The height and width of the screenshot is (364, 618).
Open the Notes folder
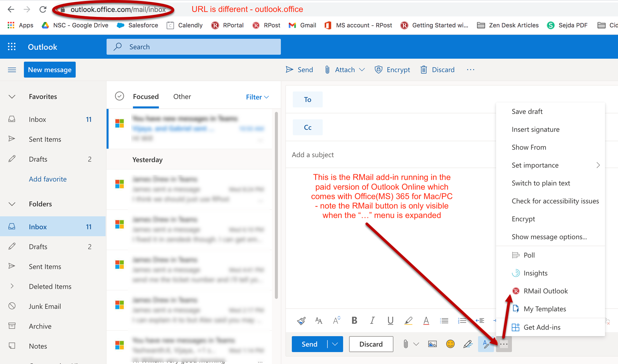click(x=53, y=346)
